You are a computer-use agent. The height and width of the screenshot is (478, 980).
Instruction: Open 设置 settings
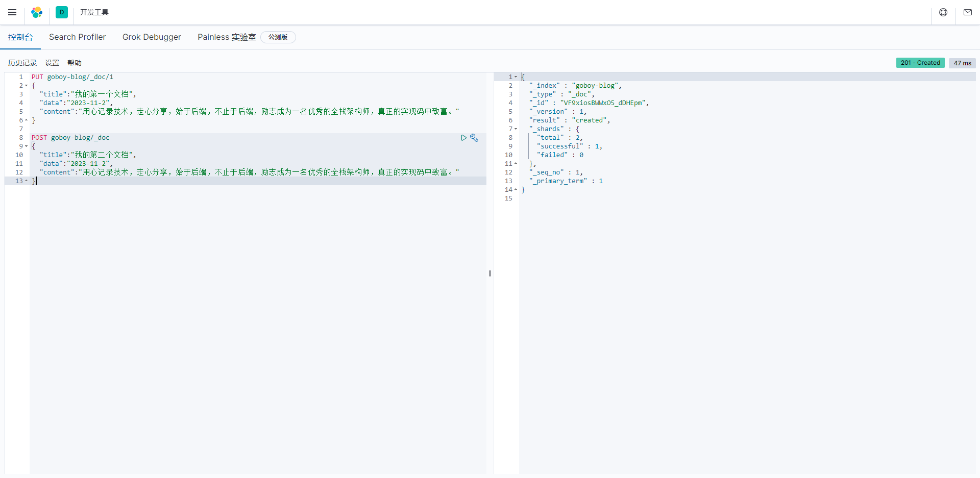point(52,63)
